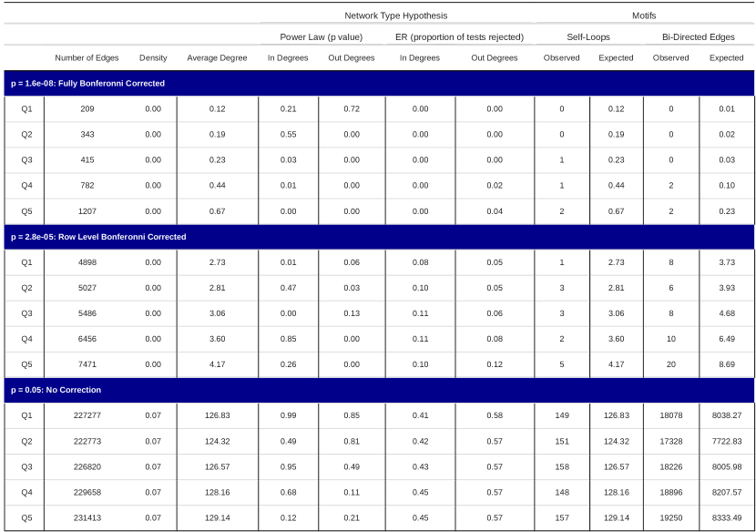Screen dimensions: 756x532
Task: Click edge count 5027
Action: (87, 288)
